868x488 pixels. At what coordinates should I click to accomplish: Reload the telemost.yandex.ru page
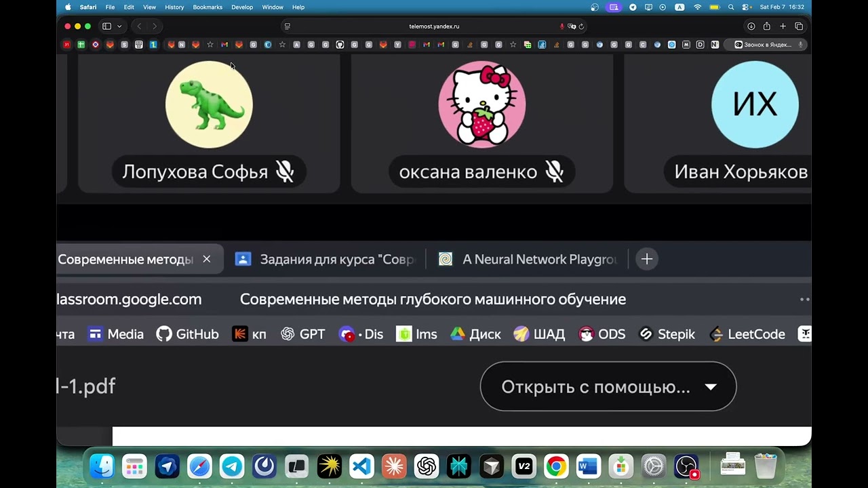point(581,26)
